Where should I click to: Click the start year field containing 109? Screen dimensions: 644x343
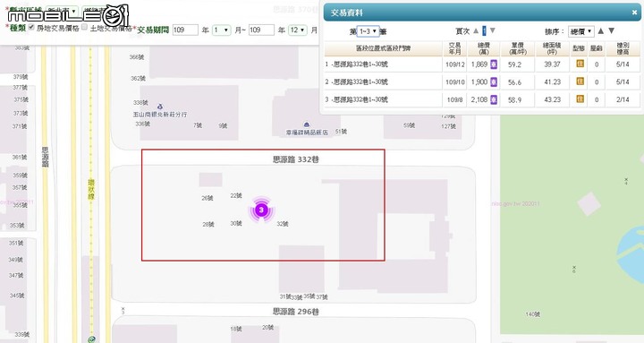[x=185, y=30]
